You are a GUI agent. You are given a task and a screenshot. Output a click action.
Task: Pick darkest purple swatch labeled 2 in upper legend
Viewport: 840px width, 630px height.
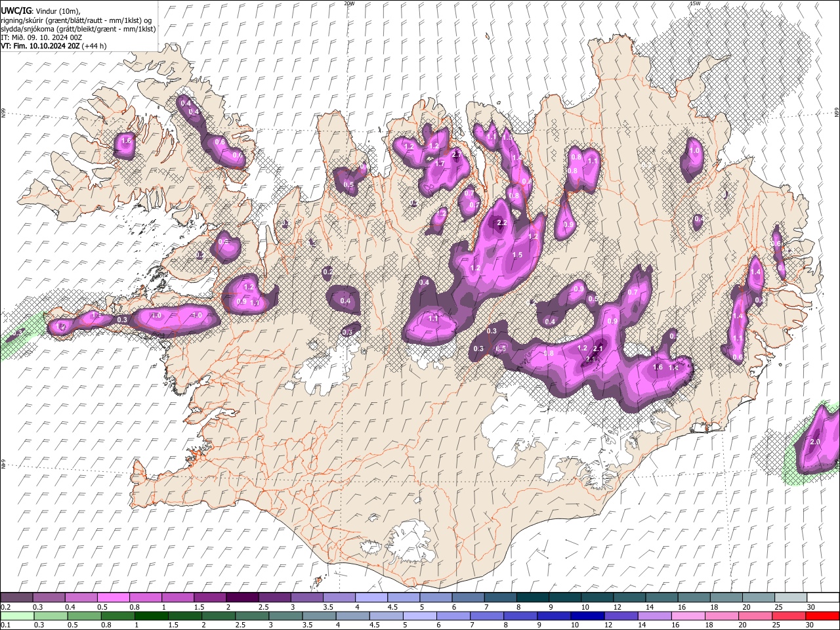point(241,597)
